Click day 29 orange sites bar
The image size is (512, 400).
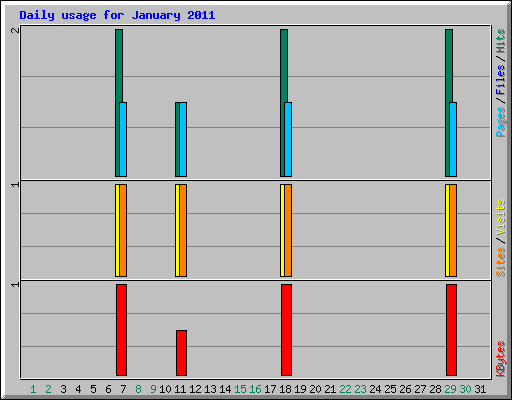tap(453, 230)
